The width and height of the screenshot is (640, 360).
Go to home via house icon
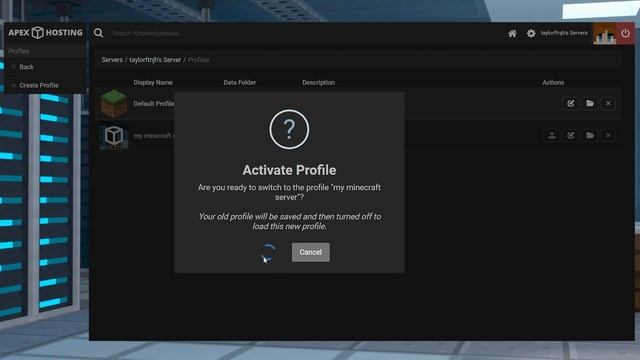512,33
